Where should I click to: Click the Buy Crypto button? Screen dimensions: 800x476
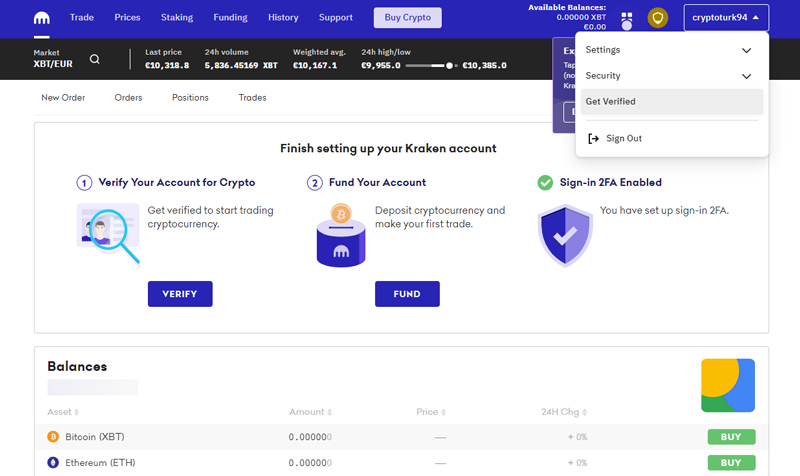pyautogui.click(x=408, y=18)
